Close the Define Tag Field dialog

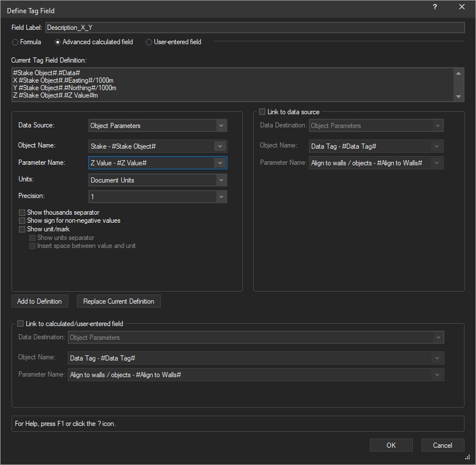click(462, 7)
